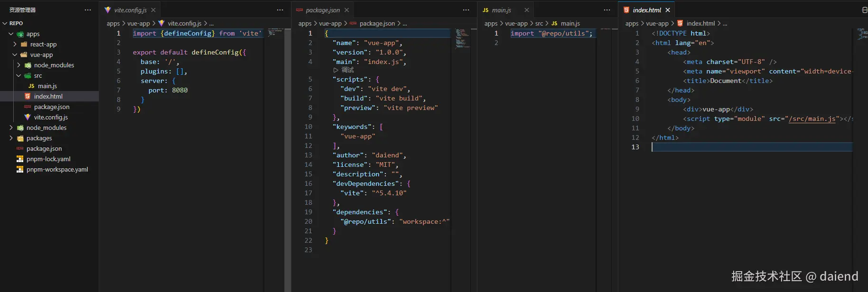Click src breadcrumb in main.js editor
This screenshot has height=292, width=868.
tap(539, 23)
